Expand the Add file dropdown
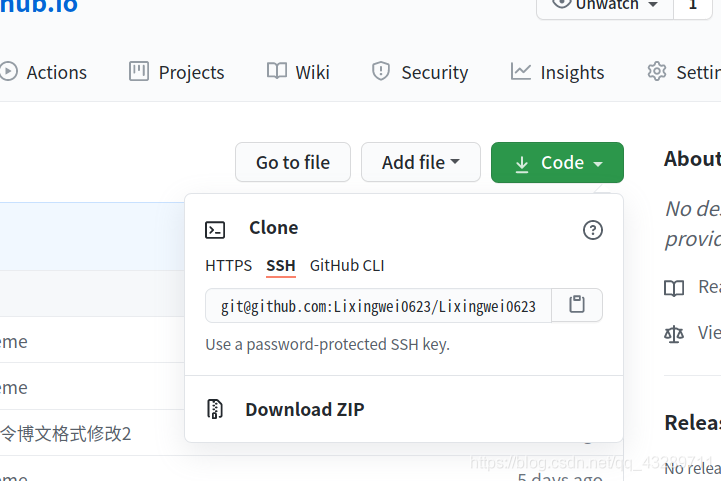Viewport: 721px width, 481px height. click(x=421, y=162)
